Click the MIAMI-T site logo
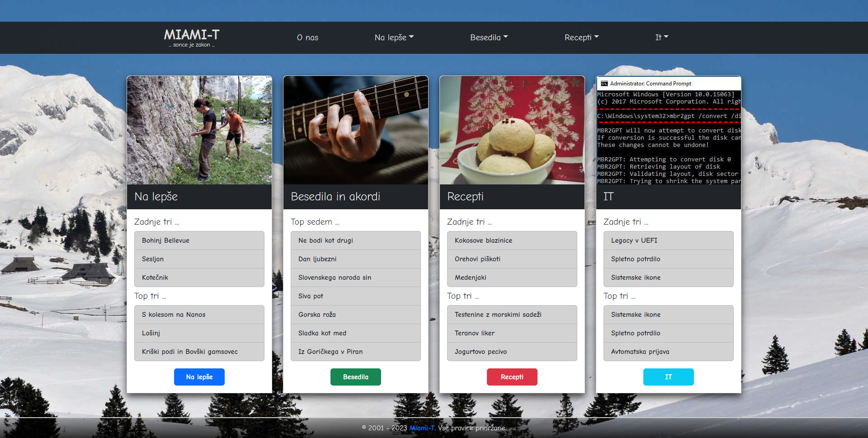 click(x=192, y=38)
